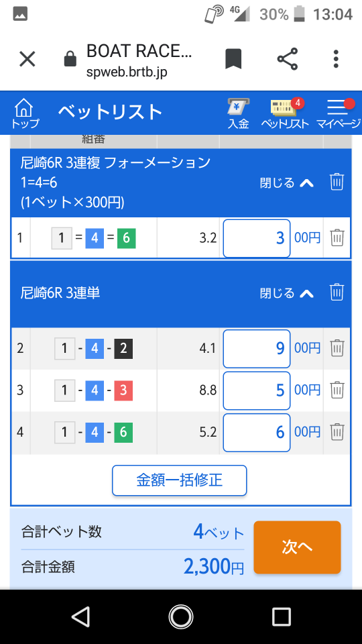Tap the orange 次へ button
The width and height of the screenshot is (362, 644).
click(x=297, y=547)
